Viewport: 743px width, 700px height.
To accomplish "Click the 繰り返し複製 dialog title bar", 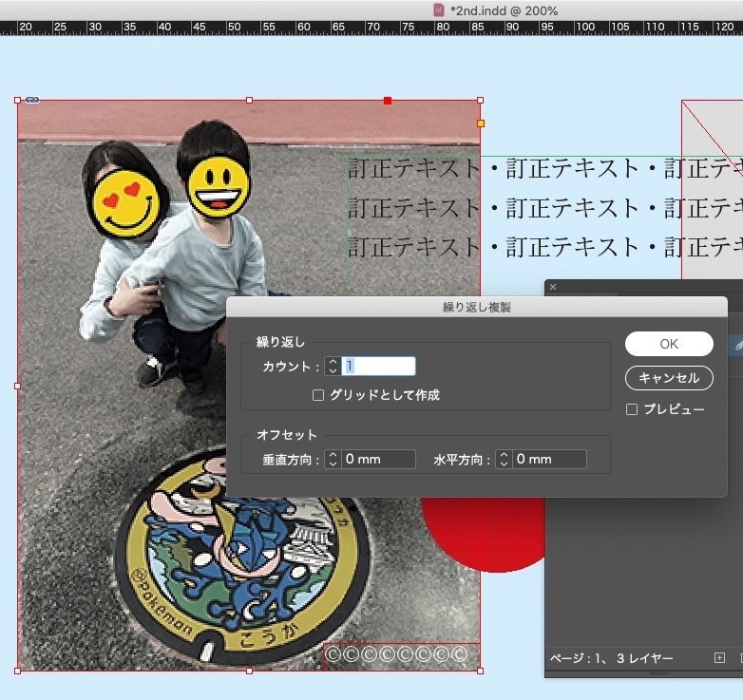I will point(476,307).
